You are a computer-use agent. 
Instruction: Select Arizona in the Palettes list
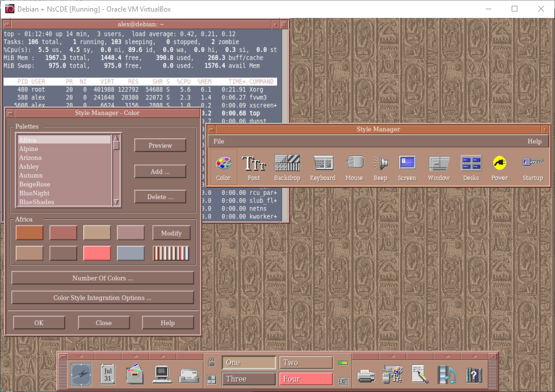click(x=30, y=158)
